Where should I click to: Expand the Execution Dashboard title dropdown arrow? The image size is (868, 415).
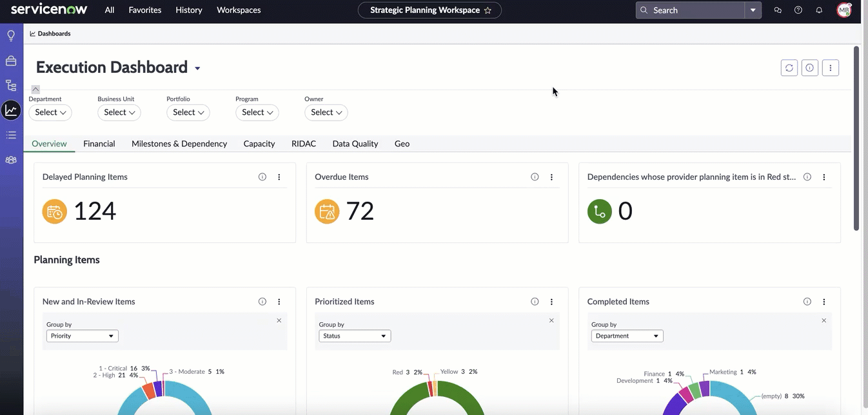(197, 68)
